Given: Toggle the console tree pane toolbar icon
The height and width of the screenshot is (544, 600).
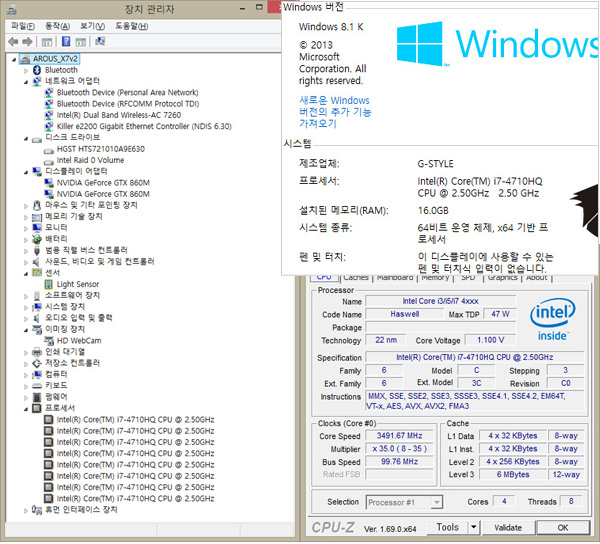Looking at the screenshot, I should coord(47,42).
